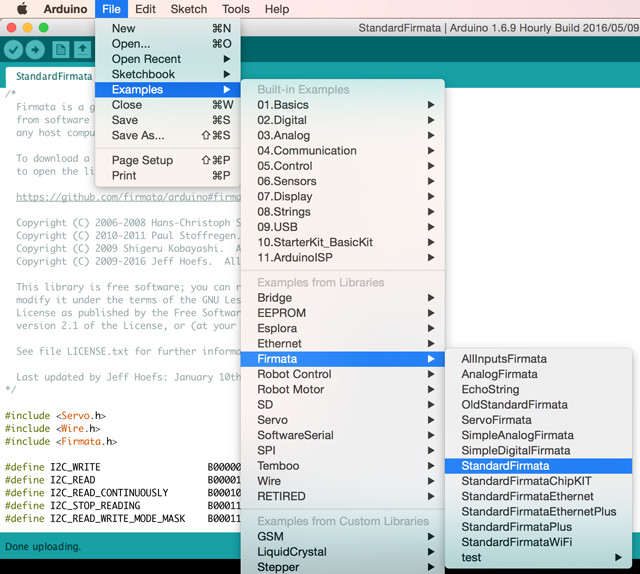Image resolution: width=640 pixels, height=574 pixels.
Task: Expand the Esplora library examples
Action: pos(343,328)
